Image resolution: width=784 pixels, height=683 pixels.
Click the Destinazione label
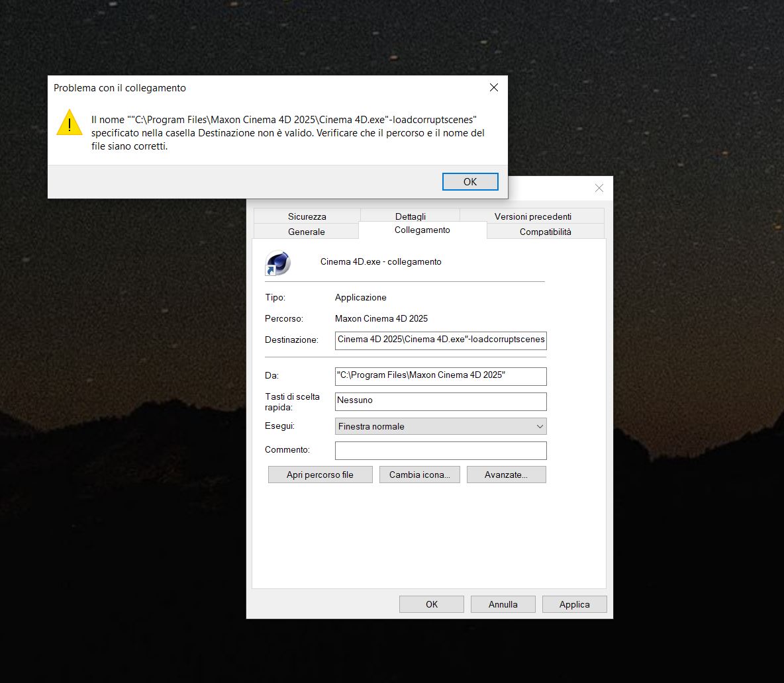click(x=291, y=340)
